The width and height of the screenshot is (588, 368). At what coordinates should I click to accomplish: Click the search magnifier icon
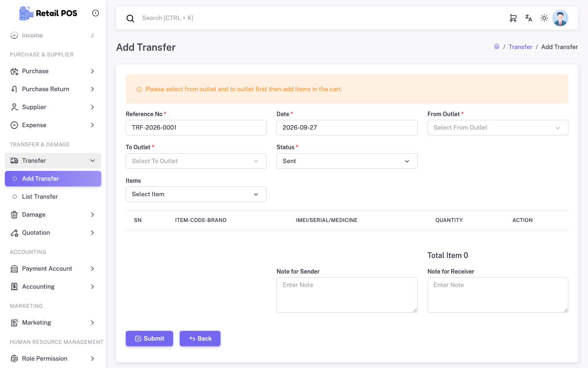click(x=130, y=18)
